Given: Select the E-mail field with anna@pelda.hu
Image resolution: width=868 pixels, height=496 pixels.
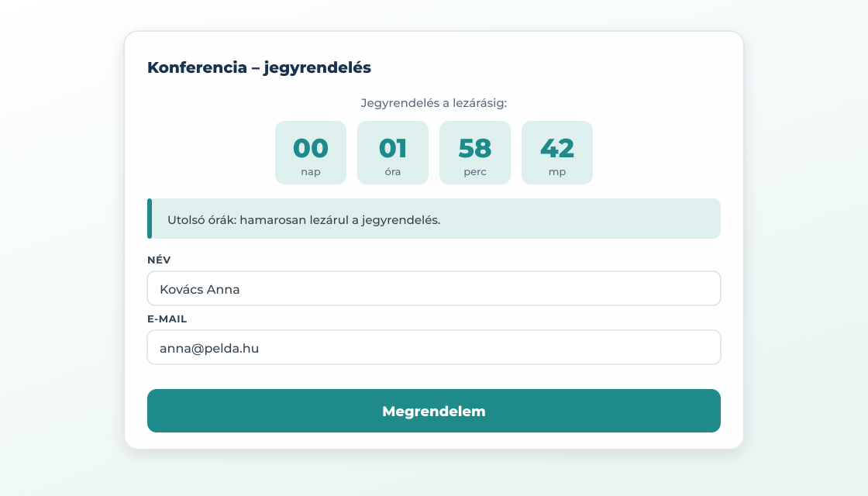Looking at the screenshot, I should pos(433,347).
